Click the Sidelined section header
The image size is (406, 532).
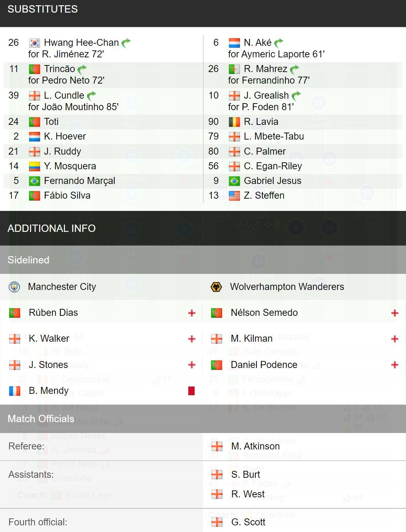(203, 260)
